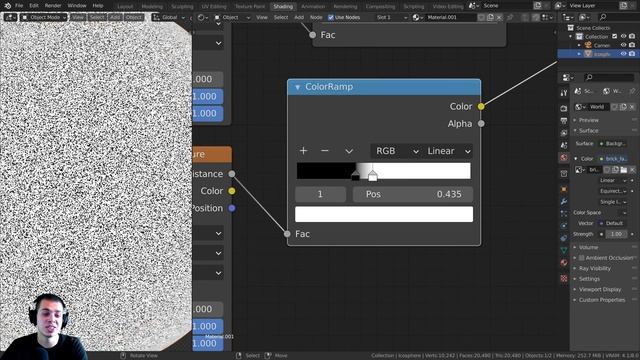
Task: Toggle the Use Nodes checkbox
Action: (331, 18)
